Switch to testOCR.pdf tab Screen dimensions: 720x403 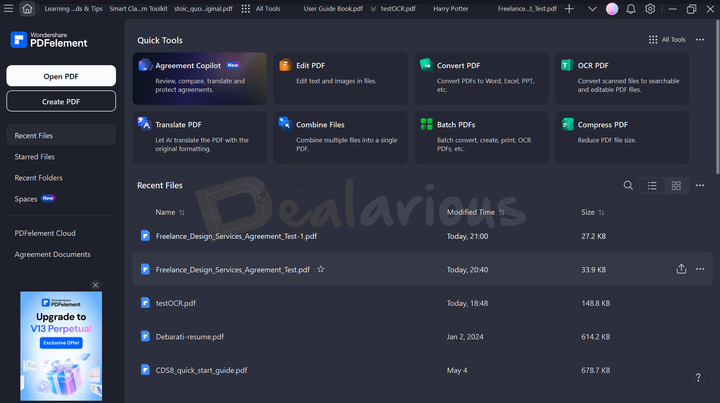point(398,9)
